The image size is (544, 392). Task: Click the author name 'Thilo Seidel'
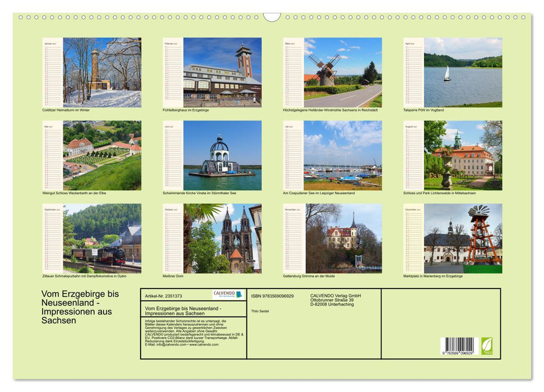(x=260, y=311)
